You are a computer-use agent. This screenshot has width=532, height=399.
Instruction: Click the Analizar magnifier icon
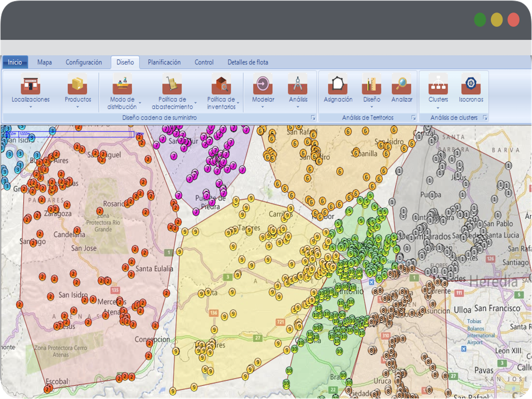pyautogui.click(x=401, y=84)
